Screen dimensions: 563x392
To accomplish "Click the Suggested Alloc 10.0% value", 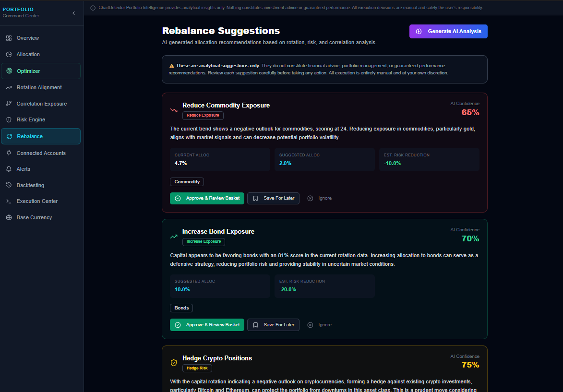I will click(x=182, y=290).
